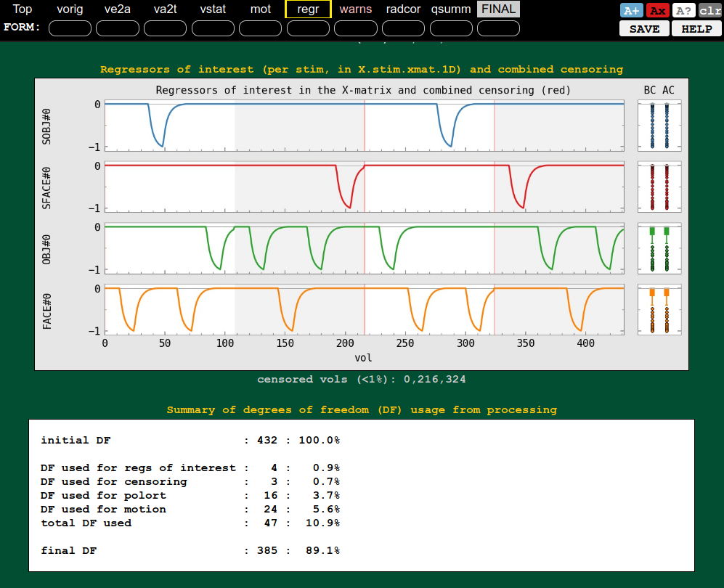
Task: Open the warns section
Action: (x=355, y=9)
